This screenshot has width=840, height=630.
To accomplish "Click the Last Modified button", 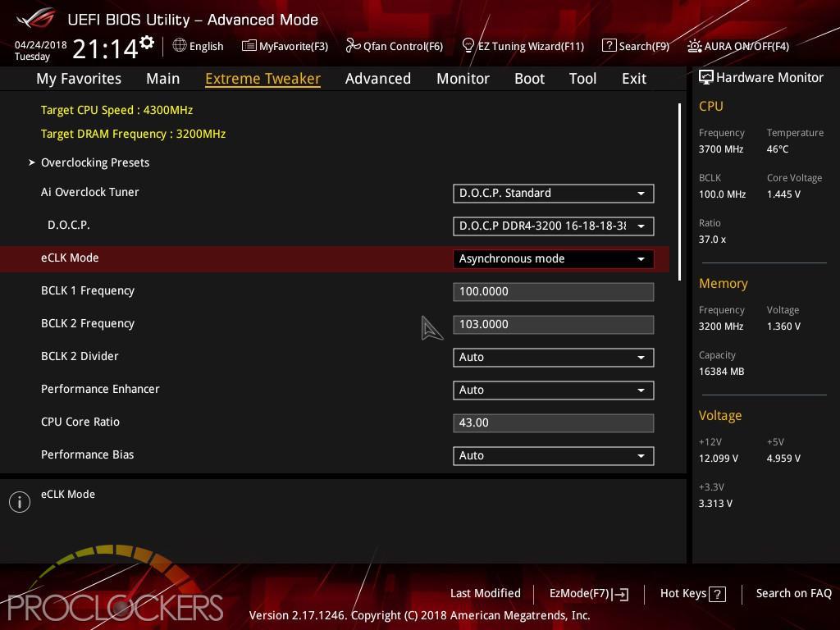I will click(486, 593).
